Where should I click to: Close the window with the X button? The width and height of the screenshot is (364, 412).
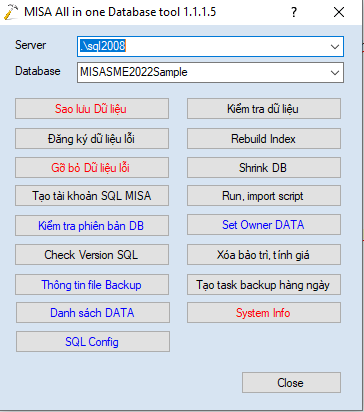(339, 12)
